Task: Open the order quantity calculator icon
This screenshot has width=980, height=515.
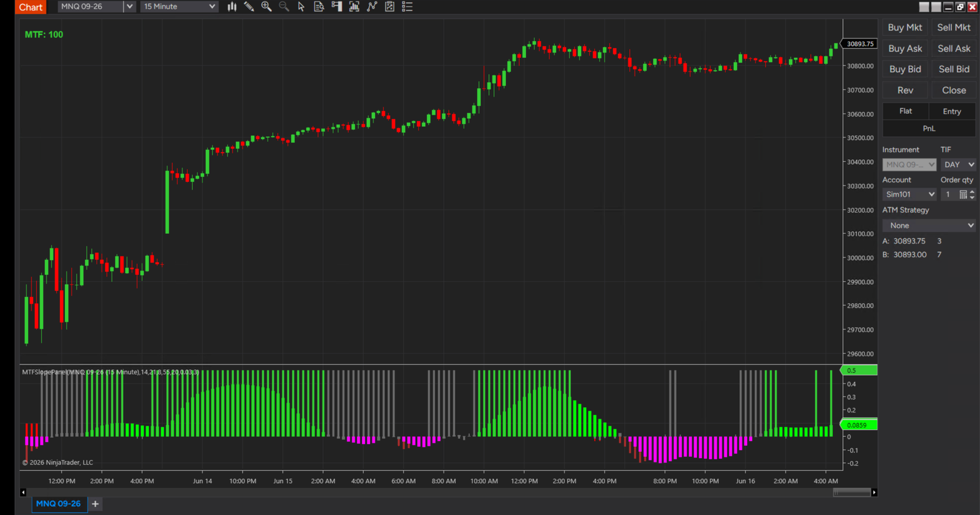Action: (963, 195)
